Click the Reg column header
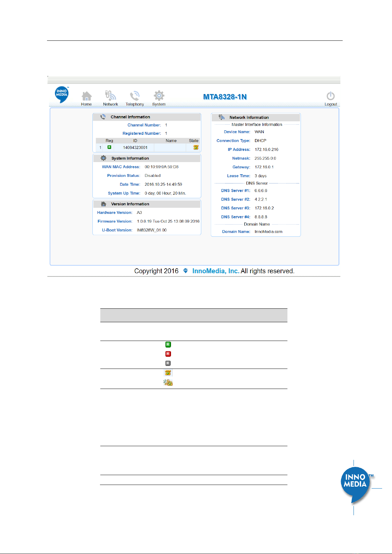Screen dimensions: 392x554 [x=109, y=141]
